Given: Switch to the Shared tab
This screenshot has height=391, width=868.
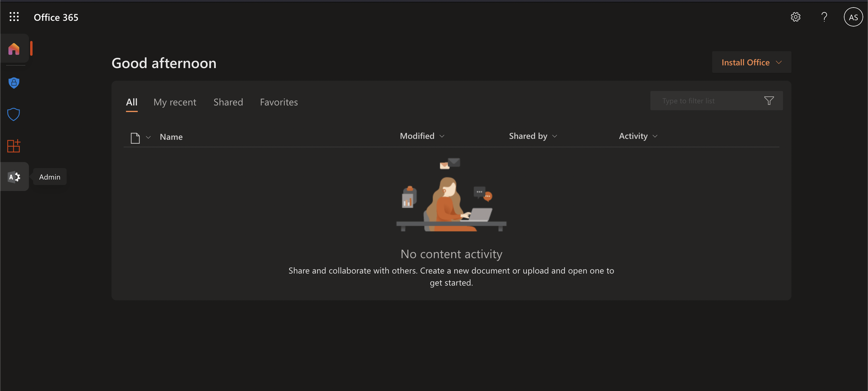Looking at the screenshot, I should point(228,102).
